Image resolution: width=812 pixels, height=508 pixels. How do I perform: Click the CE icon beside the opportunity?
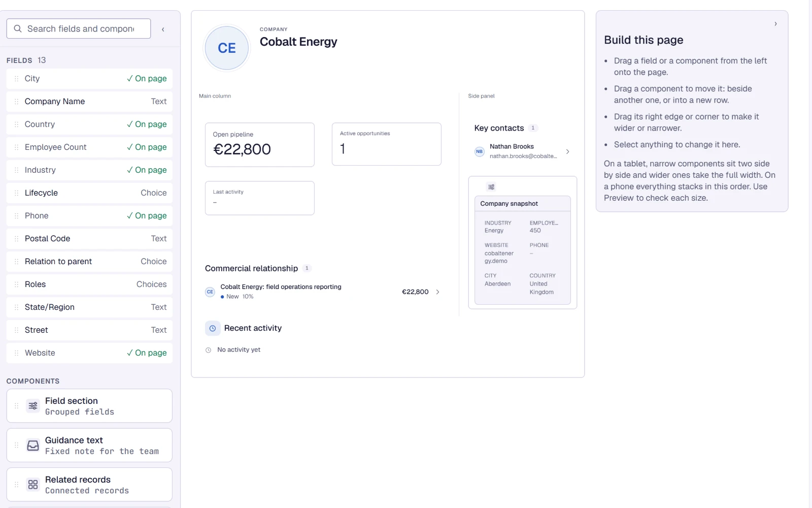[210, 292]
